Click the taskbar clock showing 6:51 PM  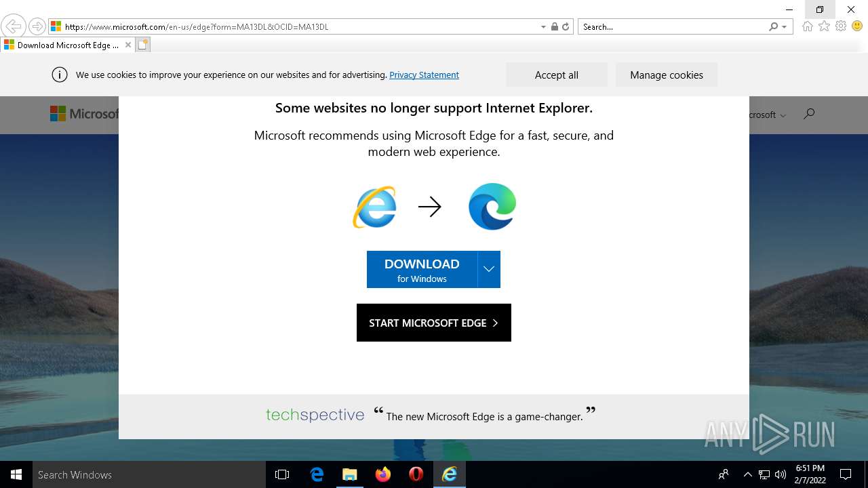pos(810,474)
